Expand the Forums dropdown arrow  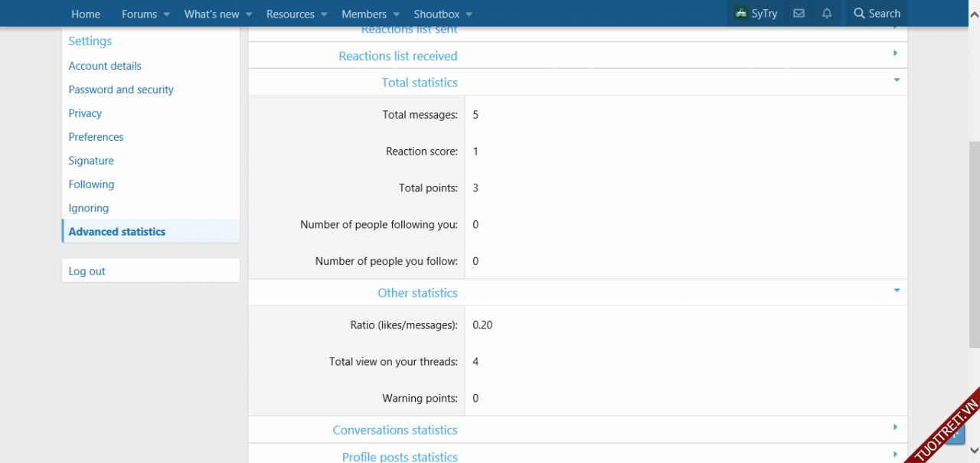click(x=166, y=15)
